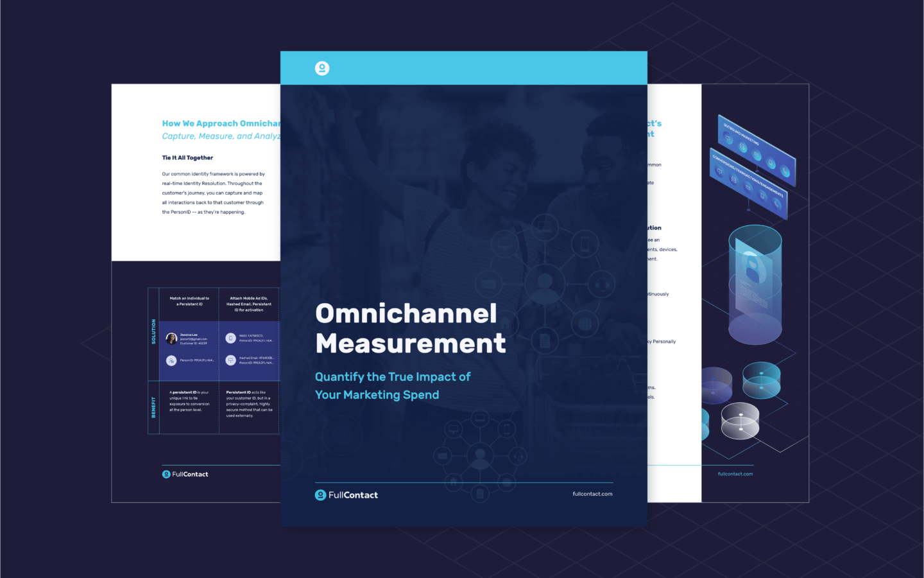Viewport: 924px width, 578px height.
Task: Click the large glass cylinder with profile card
Action: click(755, 283)
